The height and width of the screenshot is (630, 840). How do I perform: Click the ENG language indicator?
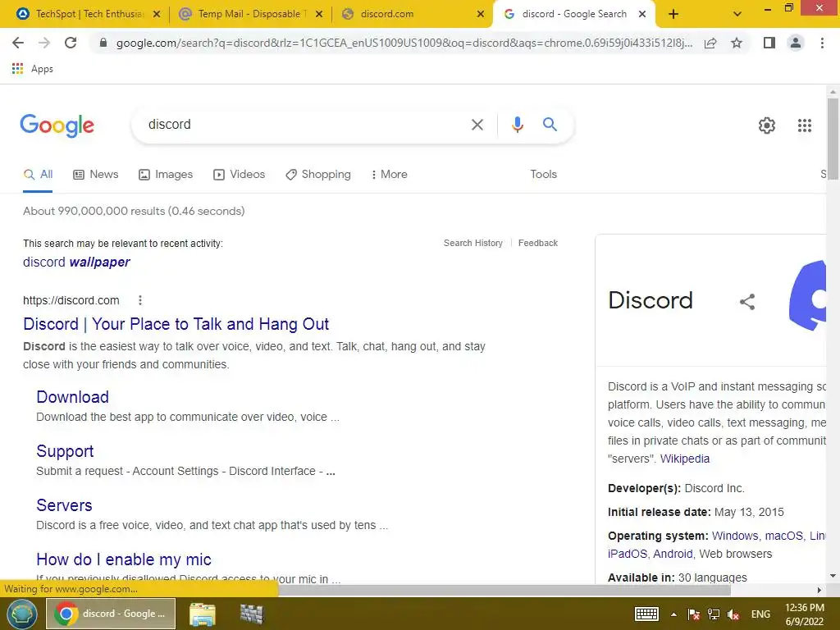coord(760,614)
